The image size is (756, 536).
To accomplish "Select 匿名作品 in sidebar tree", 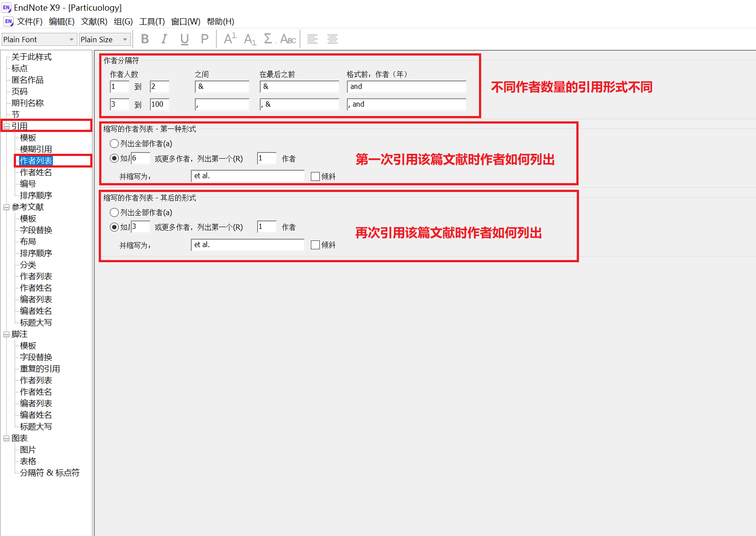I will (x=28, y=80).
